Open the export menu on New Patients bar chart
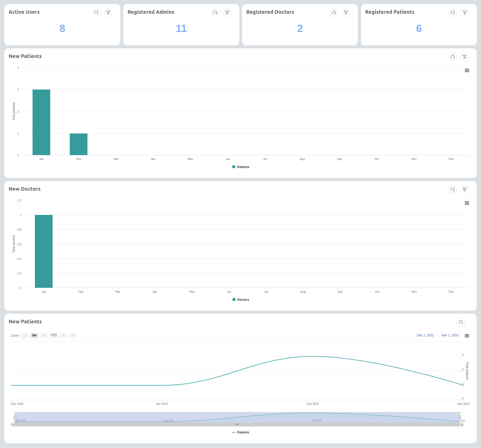Screen dimensions: 481x448 tap(467, 70)
